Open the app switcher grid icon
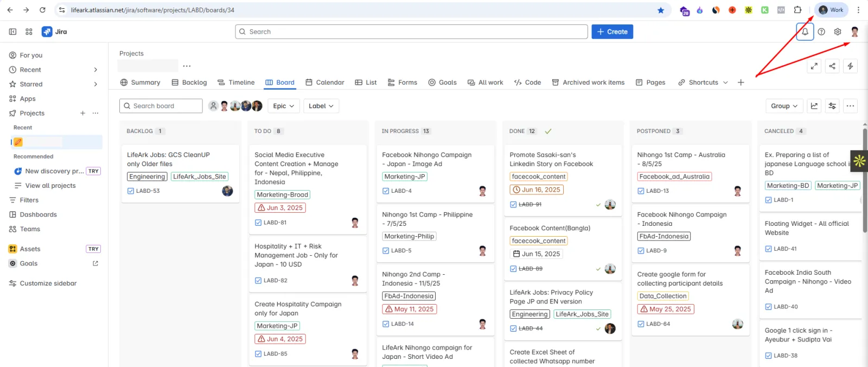The height and width of the screenshot is (367, 868). 29,31
